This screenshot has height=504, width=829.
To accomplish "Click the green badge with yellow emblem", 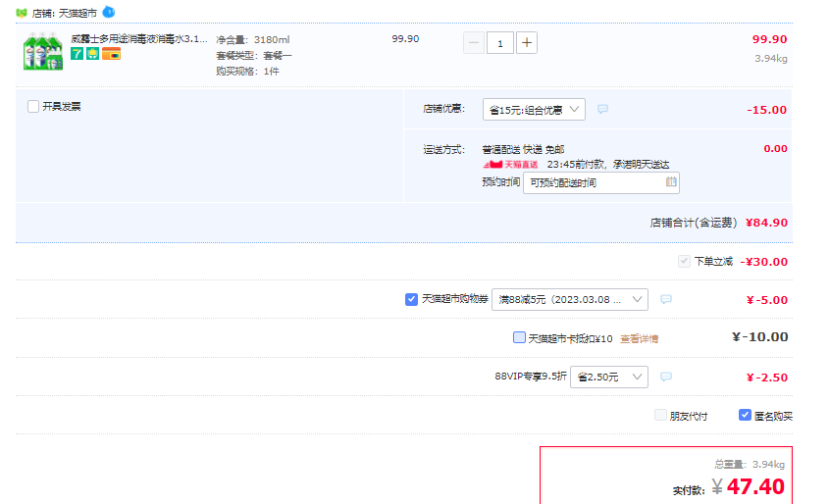I will 92,53.
